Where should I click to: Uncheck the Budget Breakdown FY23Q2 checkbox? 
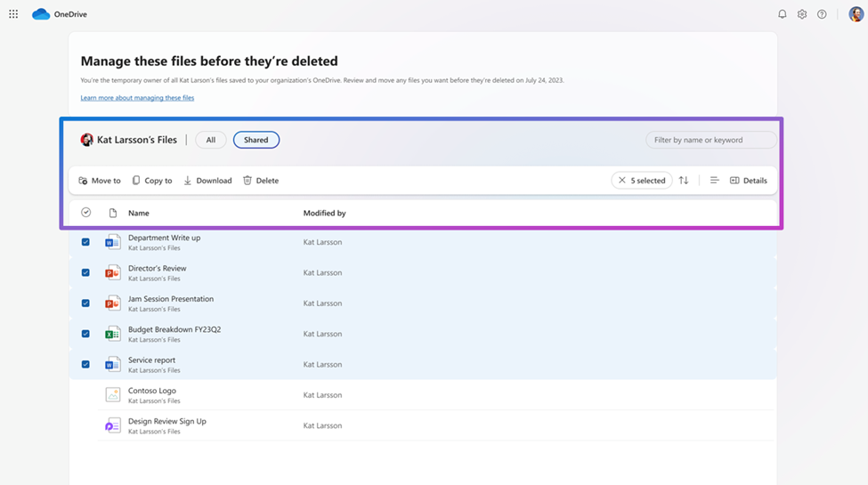85,334
